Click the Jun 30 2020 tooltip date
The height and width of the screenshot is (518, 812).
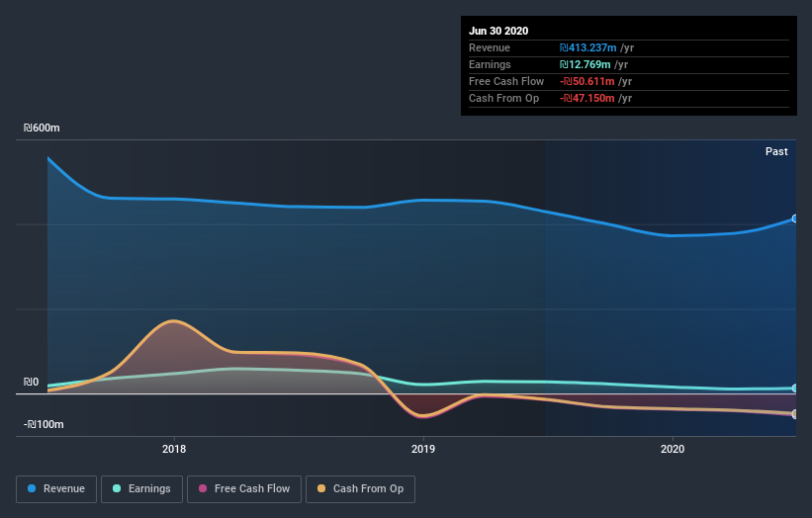tap(498, 31)
